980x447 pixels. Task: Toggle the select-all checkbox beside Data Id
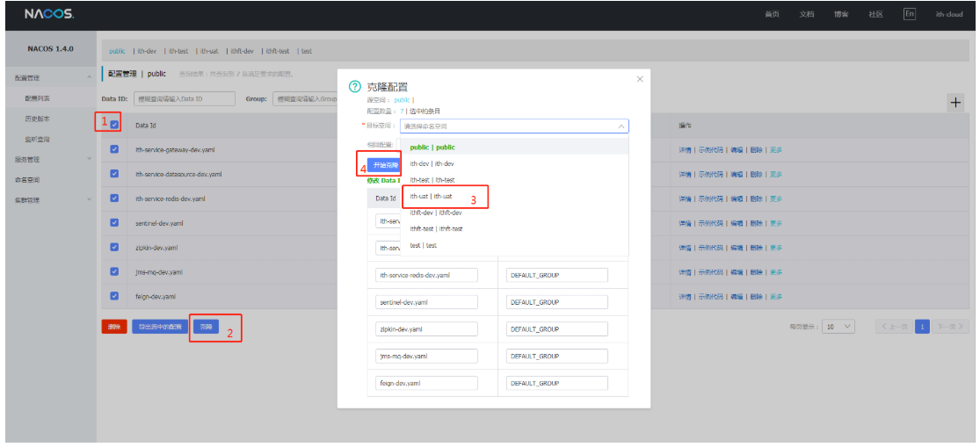[x=114, y=125]
